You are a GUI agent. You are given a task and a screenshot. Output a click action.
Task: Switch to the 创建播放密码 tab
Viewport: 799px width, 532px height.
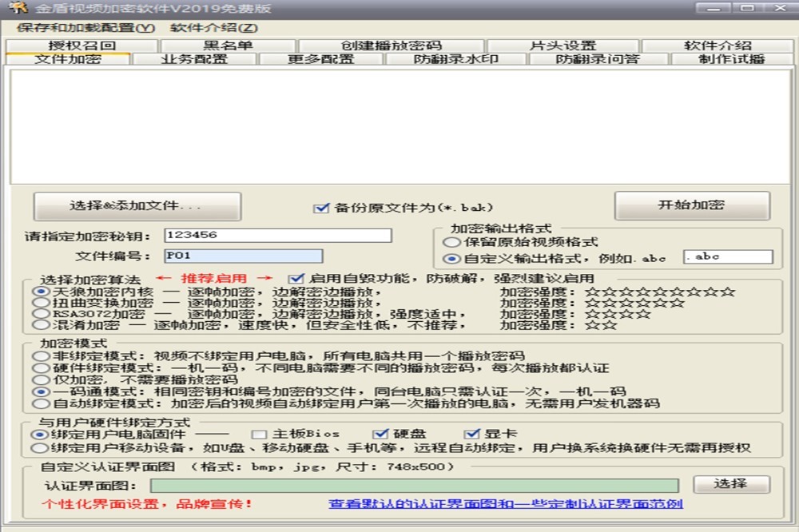pyautogui.click(x=391, y=46)
